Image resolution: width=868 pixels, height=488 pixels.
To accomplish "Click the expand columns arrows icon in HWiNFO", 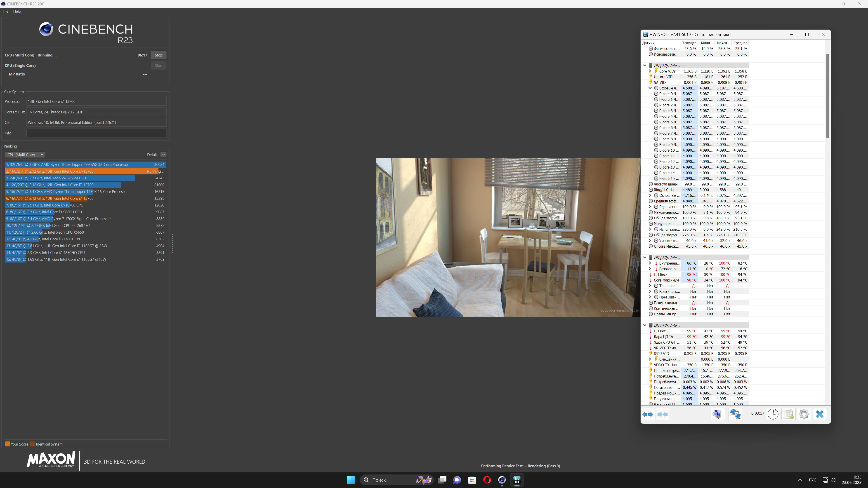I will [648, 414].
